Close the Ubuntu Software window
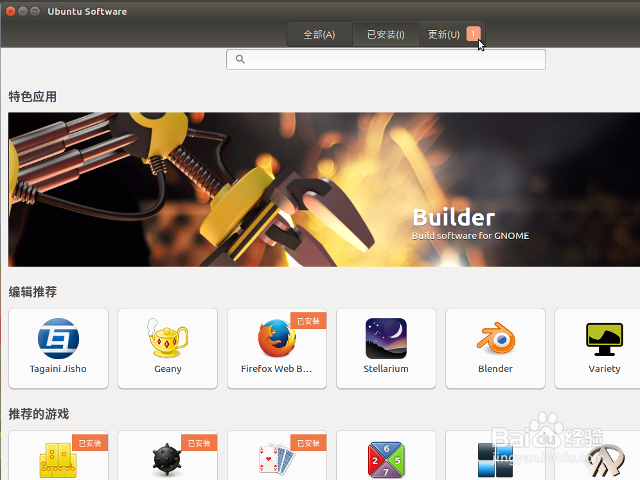Viewport: 640px width, 480px height. [x=11, y=11]
